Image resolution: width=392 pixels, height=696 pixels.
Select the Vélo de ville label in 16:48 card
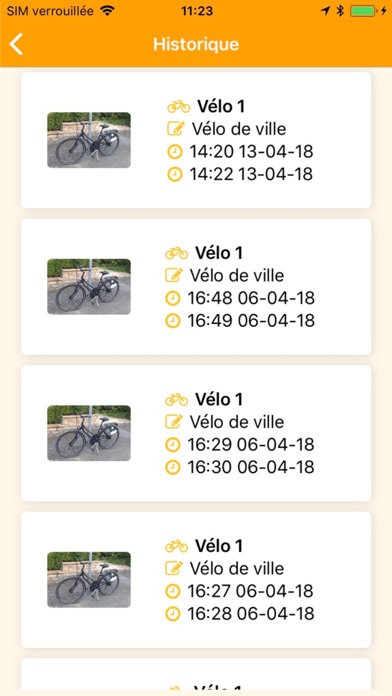click(x=237, y=276)
